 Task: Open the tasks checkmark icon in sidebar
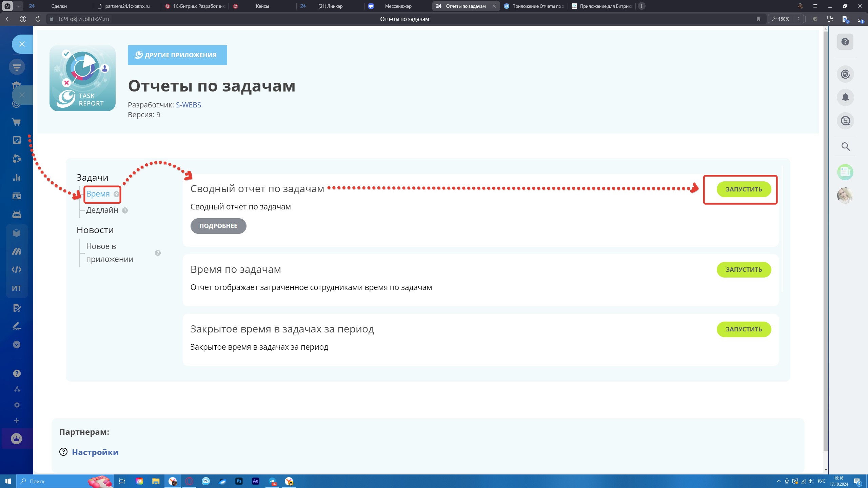point(16,140)
